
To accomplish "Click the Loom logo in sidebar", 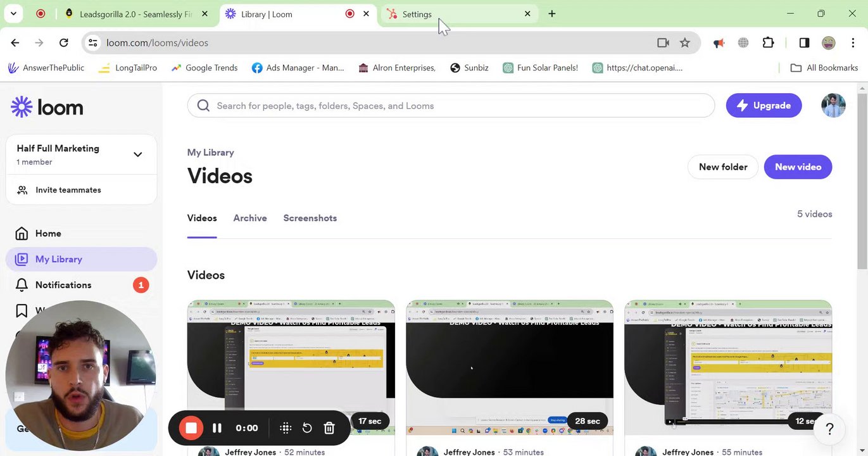I will [47, 107].
